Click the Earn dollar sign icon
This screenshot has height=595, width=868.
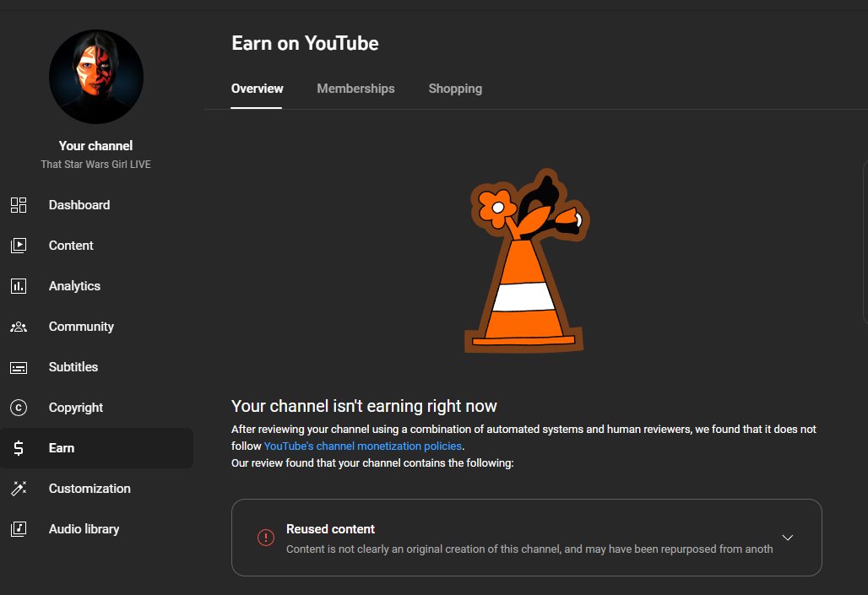tap(19, 448)
